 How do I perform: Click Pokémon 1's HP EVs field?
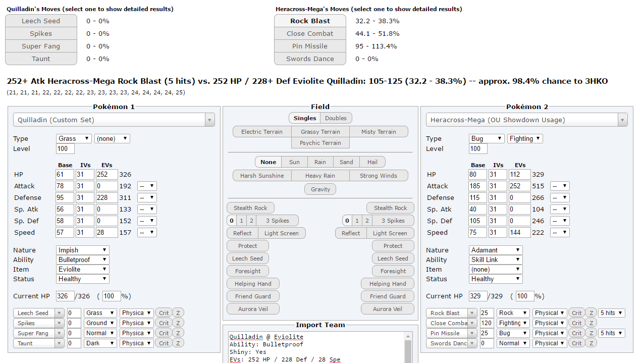coord(106,174)
